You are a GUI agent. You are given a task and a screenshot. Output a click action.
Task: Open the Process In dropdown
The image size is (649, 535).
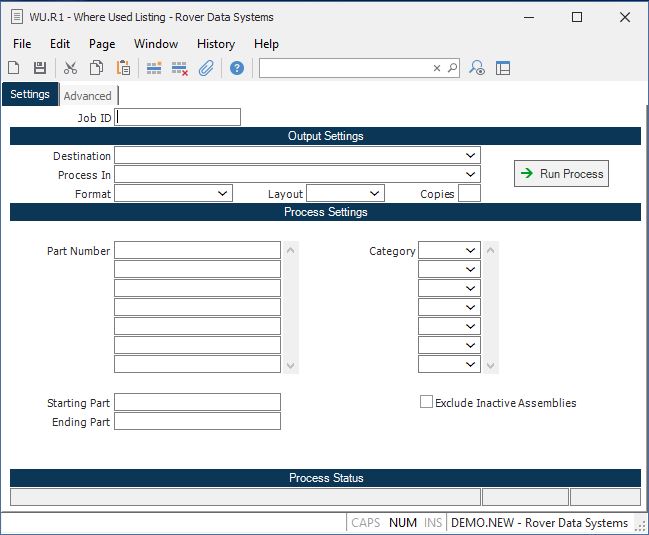[x=470, y=175]
